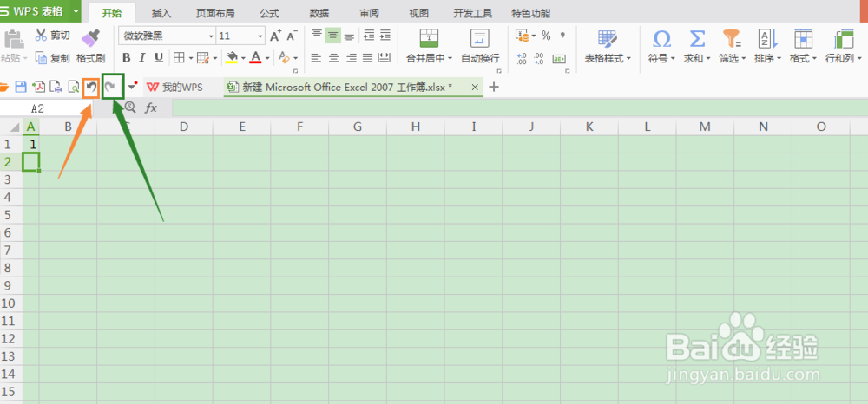
Task: Click the fx insert function icon
Action: click(150, 108)
